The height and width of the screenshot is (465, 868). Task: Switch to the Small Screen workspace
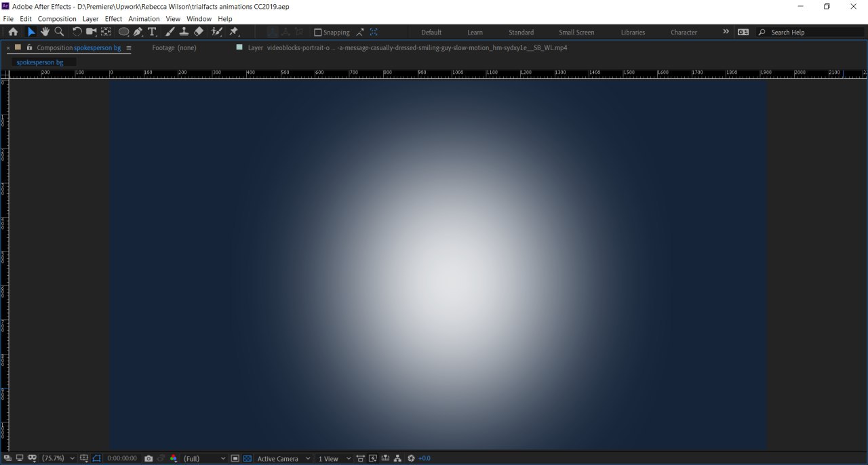tap(576, 33)
